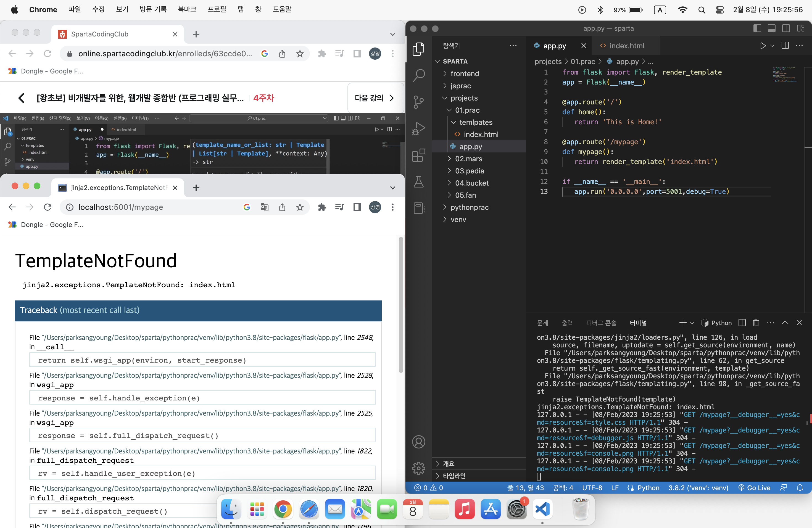The width and height of the screenshot is (812, 528).
Task: Toggle the primary side bar in VS Code
Action: [x=757, y=28]
